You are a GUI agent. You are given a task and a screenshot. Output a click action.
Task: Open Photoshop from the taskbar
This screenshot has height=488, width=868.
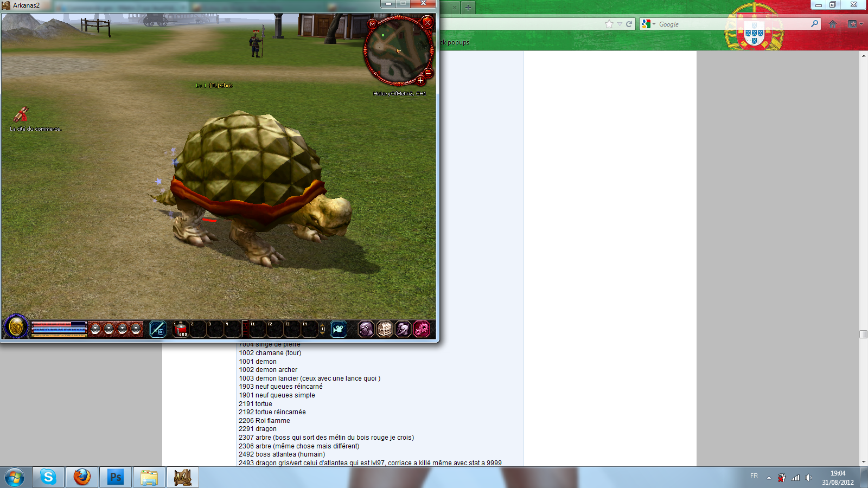116,477
